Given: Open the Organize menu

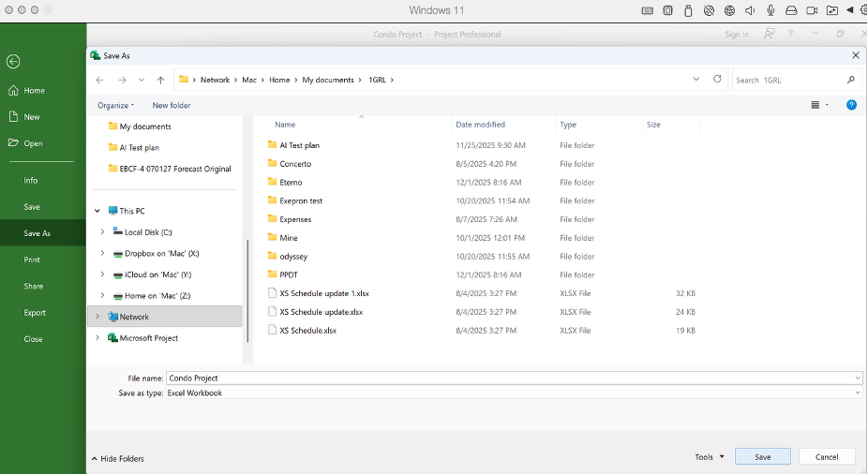Looking at the screenshot, I should pos(115,105).
